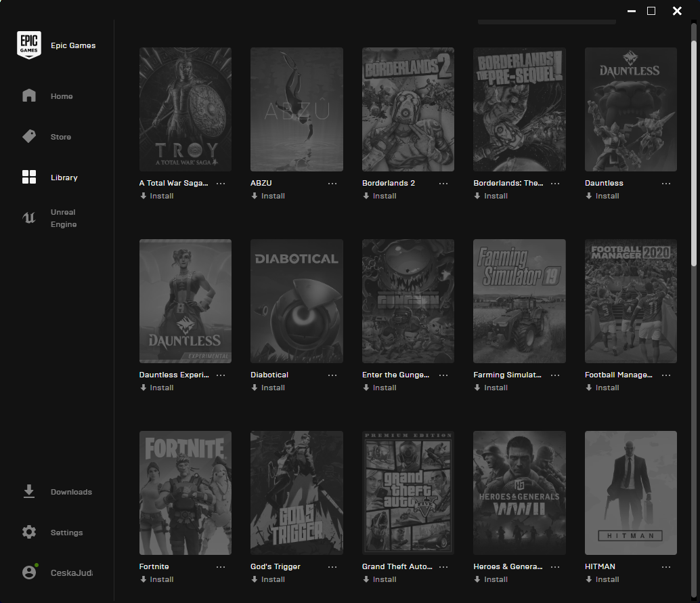Click the Enter the Gungeon title text
The width and height of the screenshot is (700, 603).
395,375
